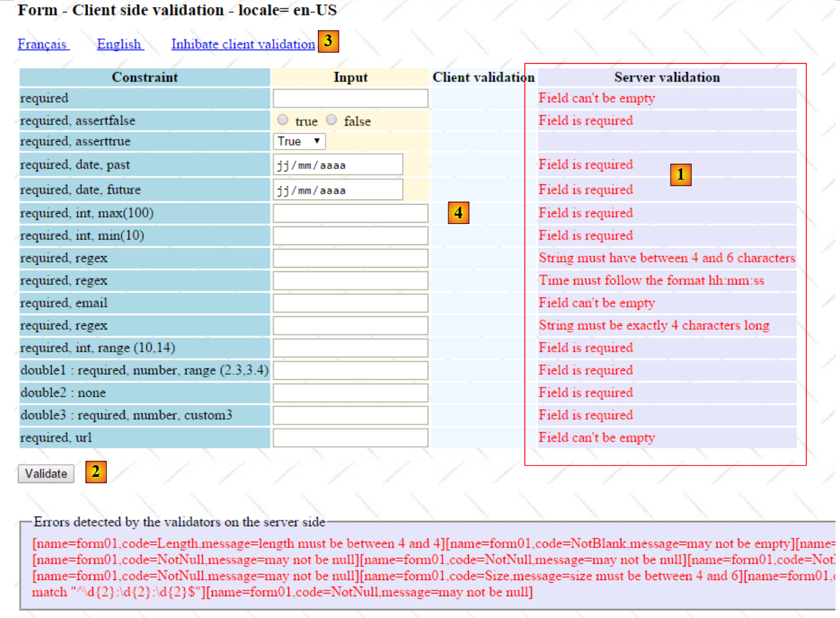Click the orange annotation marker numbered 1
This screenshot has height=618, width=840.
pyautogui.click(x=680, y=175)
